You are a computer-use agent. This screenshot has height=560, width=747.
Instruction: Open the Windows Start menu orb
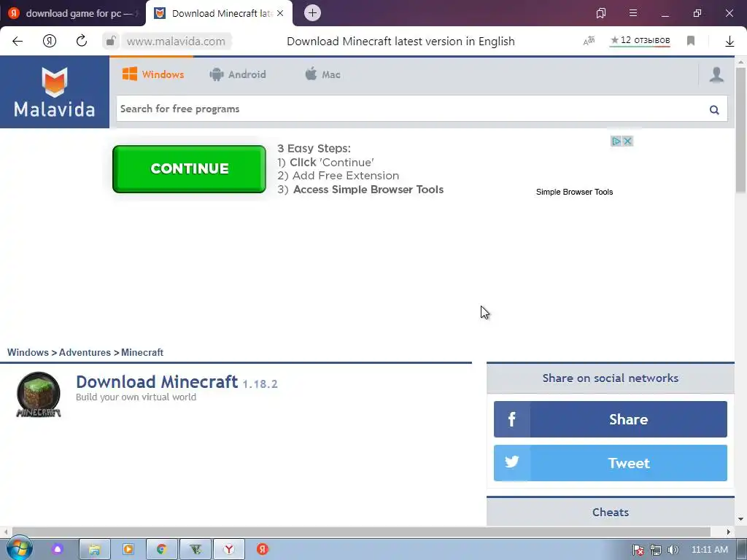coord(19,548)
